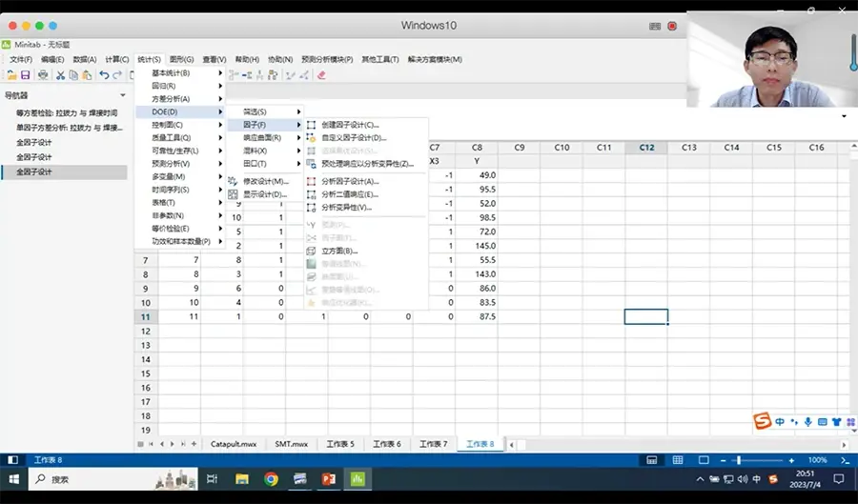858x504 pixels.
Task: Click the red record button in title bar
Action: coord(672,26)
